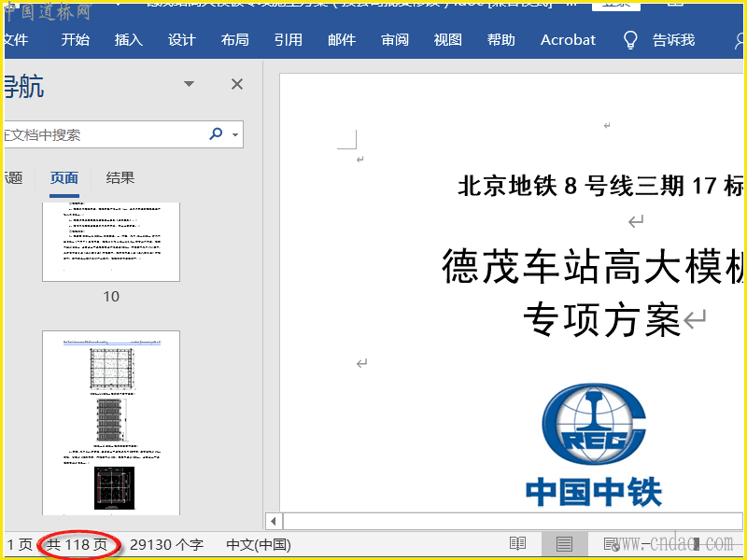
Task: Switch to Read Mode view icon
Action: click(517, 543)
